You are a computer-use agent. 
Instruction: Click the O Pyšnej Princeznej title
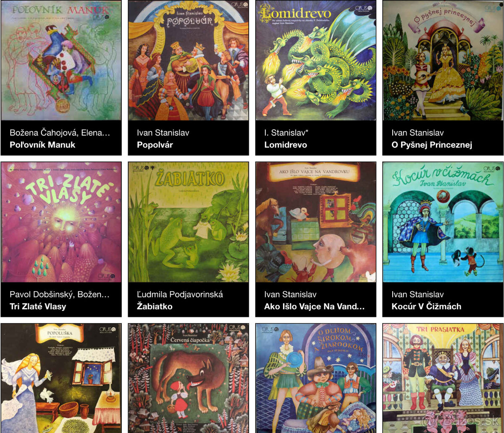tap(432, 145)
